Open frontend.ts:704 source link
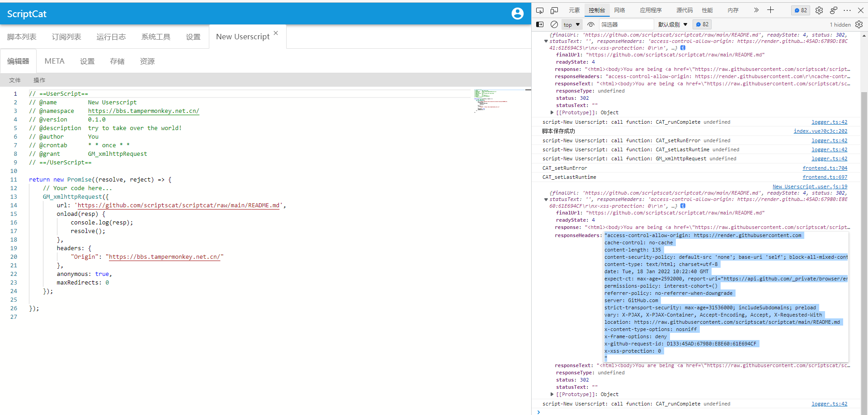 click(825, 168)
